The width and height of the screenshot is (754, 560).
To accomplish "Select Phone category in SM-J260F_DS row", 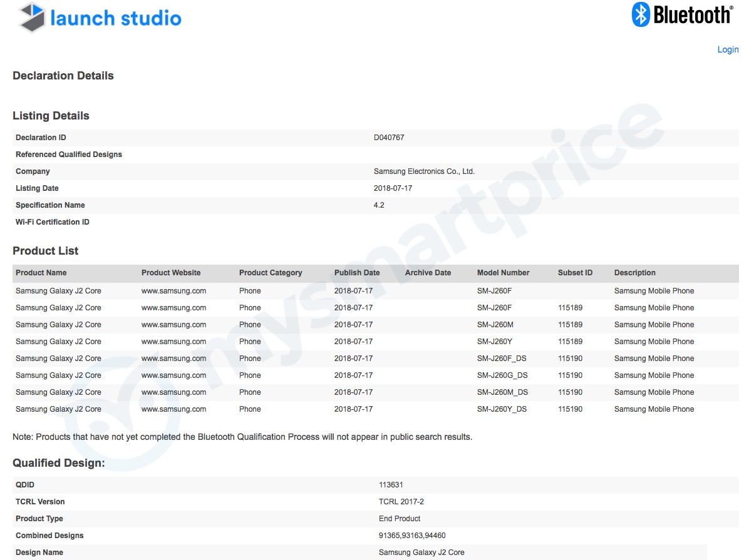I will pos(250,359).
